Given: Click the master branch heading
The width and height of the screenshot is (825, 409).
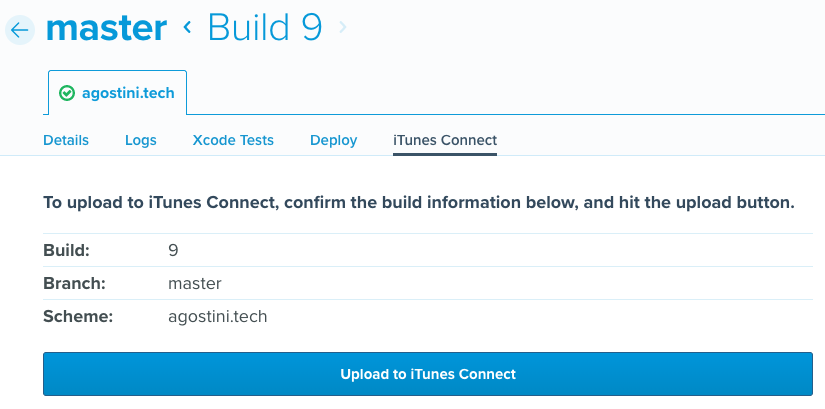Looking at the screenshot, I should point(106,28).
